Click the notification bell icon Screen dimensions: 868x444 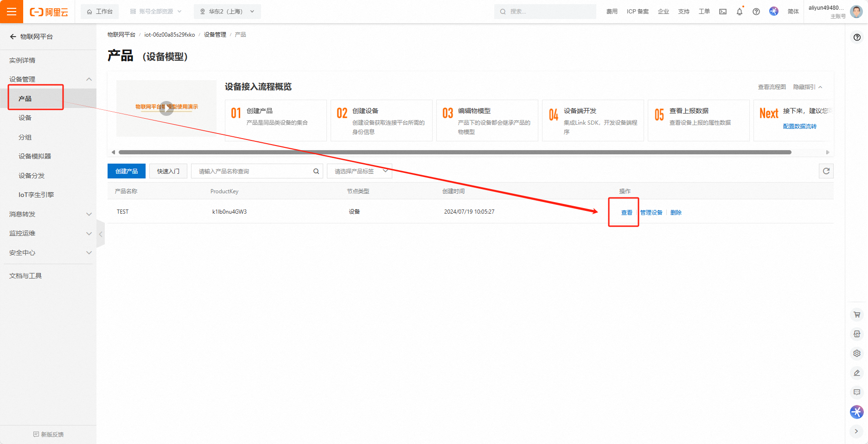click(x=739, y=12)
